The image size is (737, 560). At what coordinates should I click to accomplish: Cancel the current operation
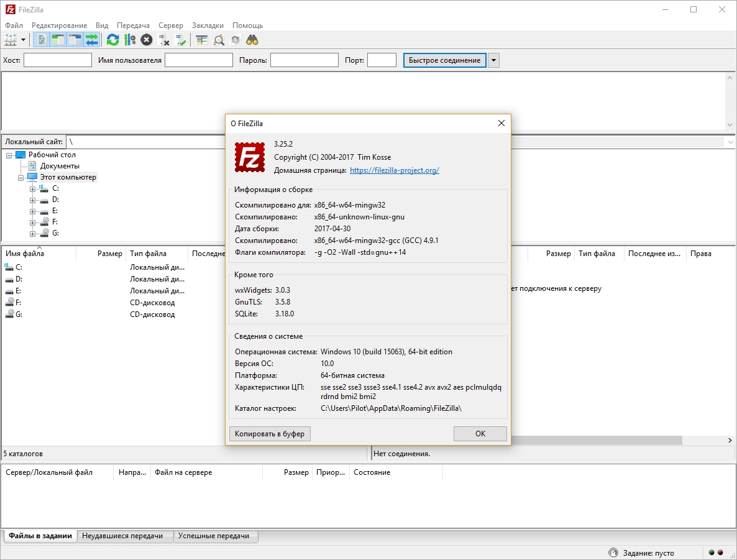pos(147,40)
